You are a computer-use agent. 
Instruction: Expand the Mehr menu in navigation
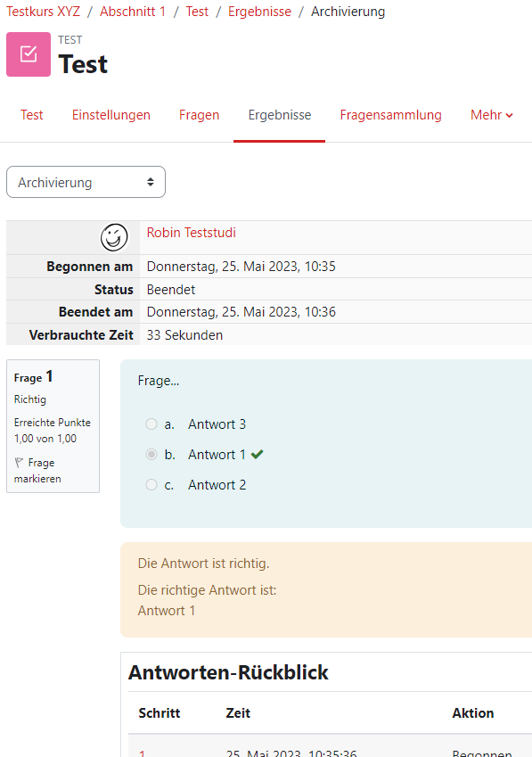coord(492,115)
